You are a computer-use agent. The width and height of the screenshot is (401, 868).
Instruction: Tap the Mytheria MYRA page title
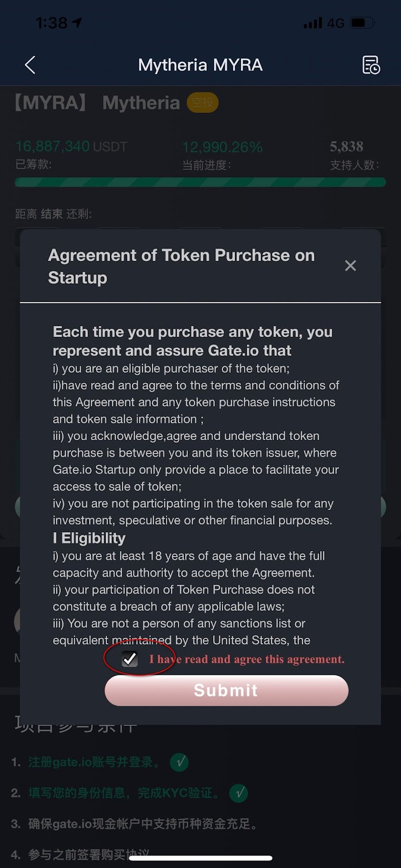point(200,65)
